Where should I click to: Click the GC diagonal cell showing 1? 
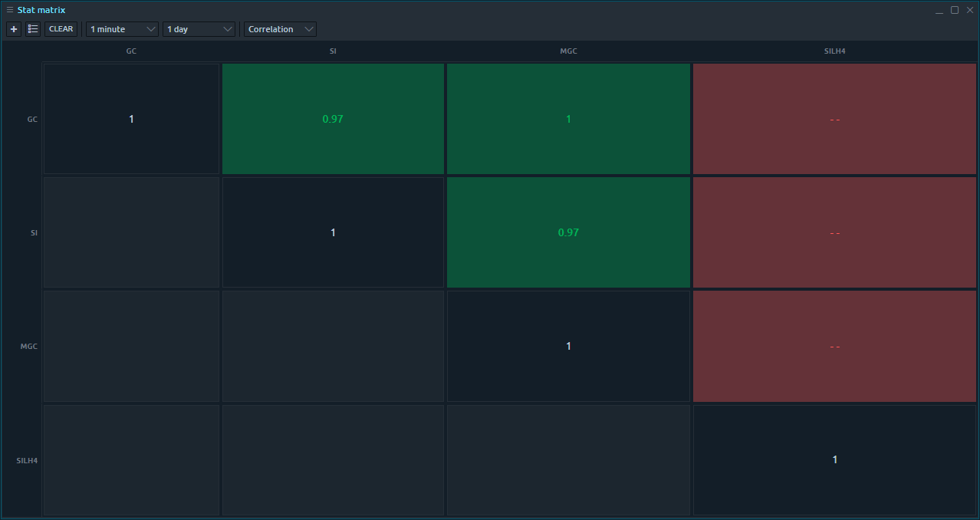tap(131, 118)
